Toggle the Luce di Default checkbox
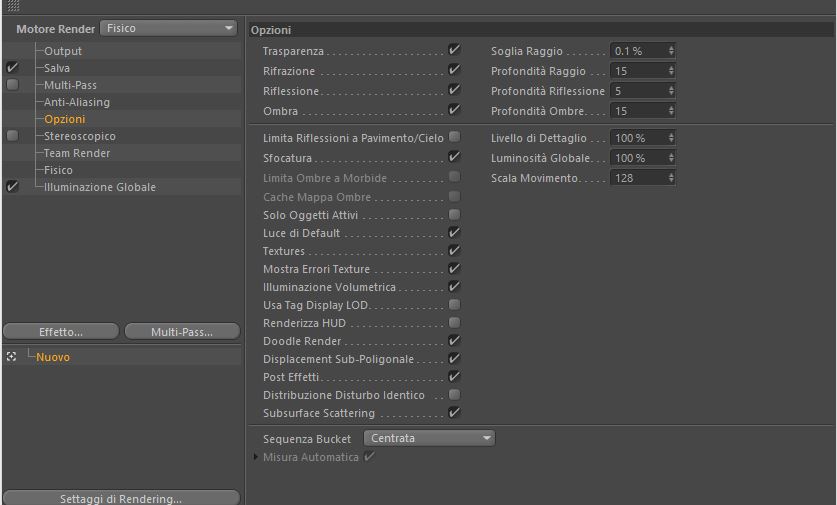Image resolution: width=837 pixels, height=505 pixels. (454, 232)
